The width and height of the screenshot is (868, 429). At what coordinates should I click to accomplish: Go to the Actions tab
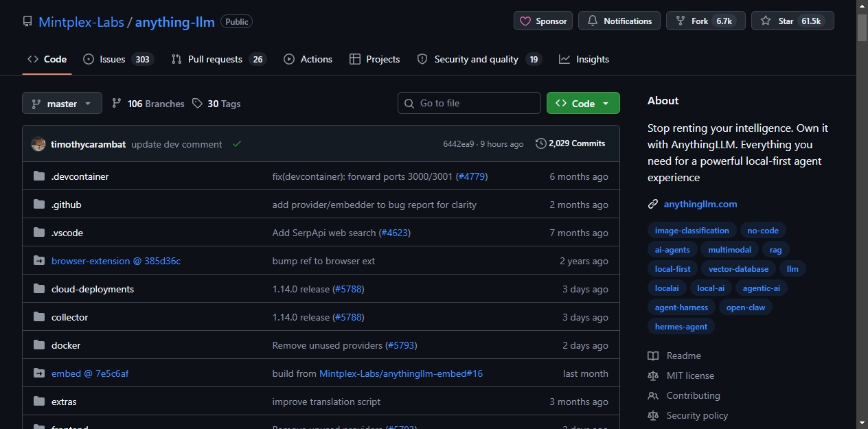coord(308,59)
